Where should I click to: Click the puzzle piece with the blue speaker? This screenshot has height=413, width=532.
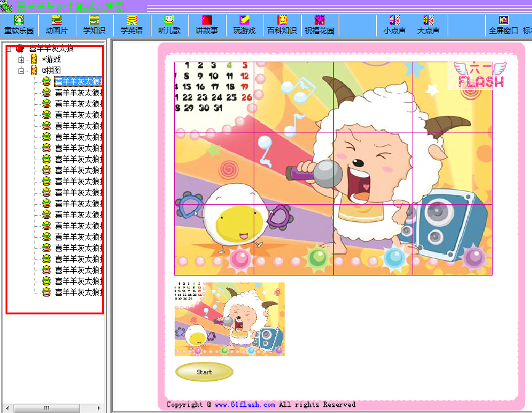point(453,239)
